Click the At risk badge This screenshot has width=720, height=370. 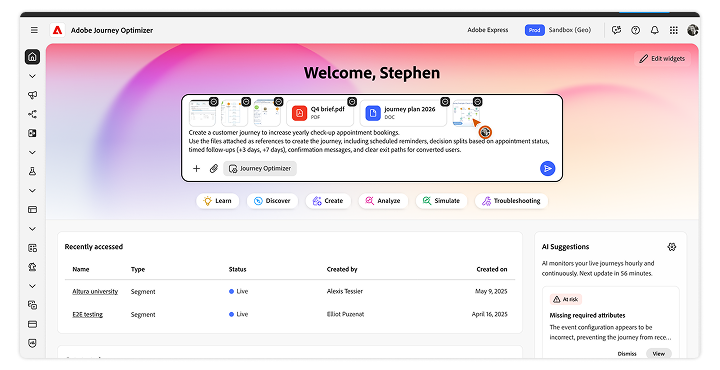pyautogui.click(x=566, y=299)
